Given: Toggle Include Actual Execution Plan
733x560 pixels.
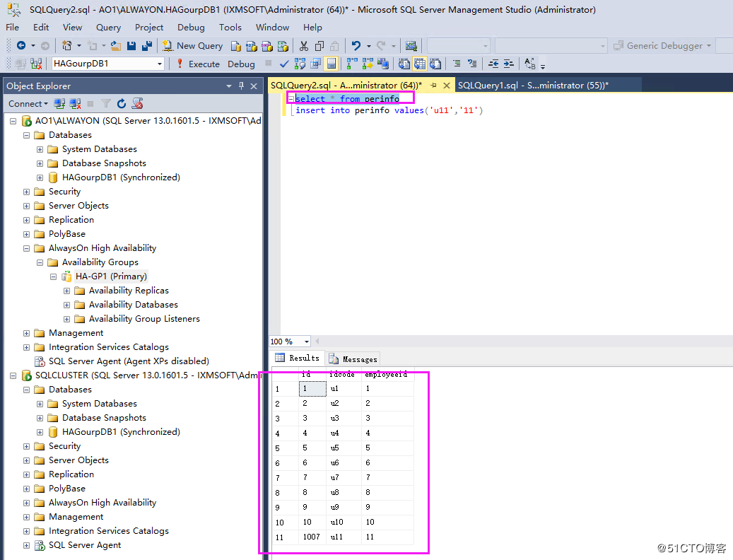Looking at the screenshot, I should pyautogui.click(x=352, y=64).
